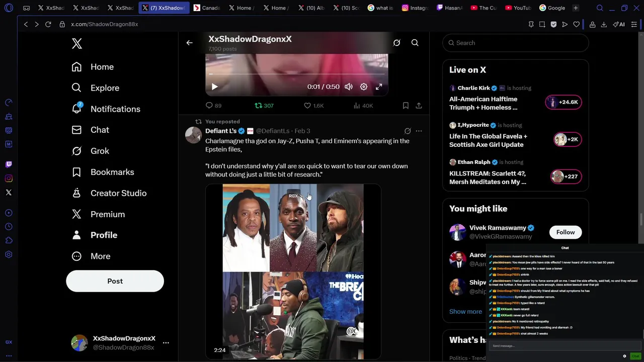
Task: Open the Feb 3 post timestamp
Action: pos(302,131)
